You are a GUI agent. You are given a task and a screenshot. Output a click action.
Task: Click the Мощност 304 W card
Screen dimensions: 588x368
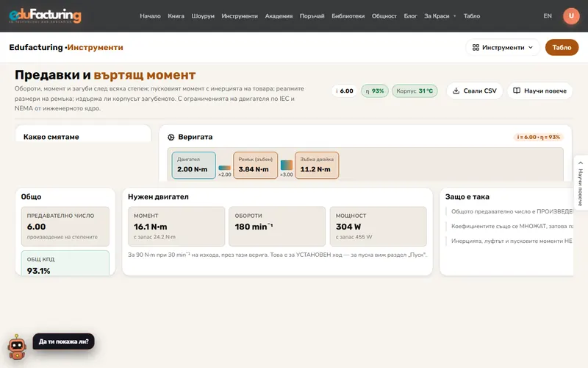tap(379, 227)
